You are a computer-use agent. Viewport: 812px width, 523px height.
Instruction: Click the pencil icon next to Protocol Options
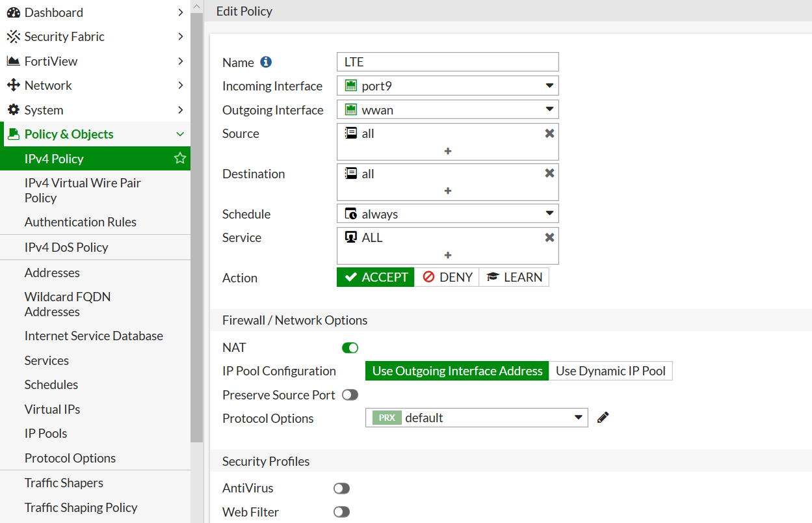coord(603,418)
